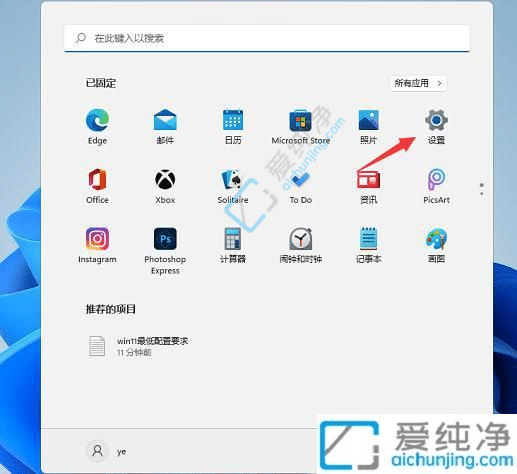
Task: Open the To Do app
Action: 301,186
